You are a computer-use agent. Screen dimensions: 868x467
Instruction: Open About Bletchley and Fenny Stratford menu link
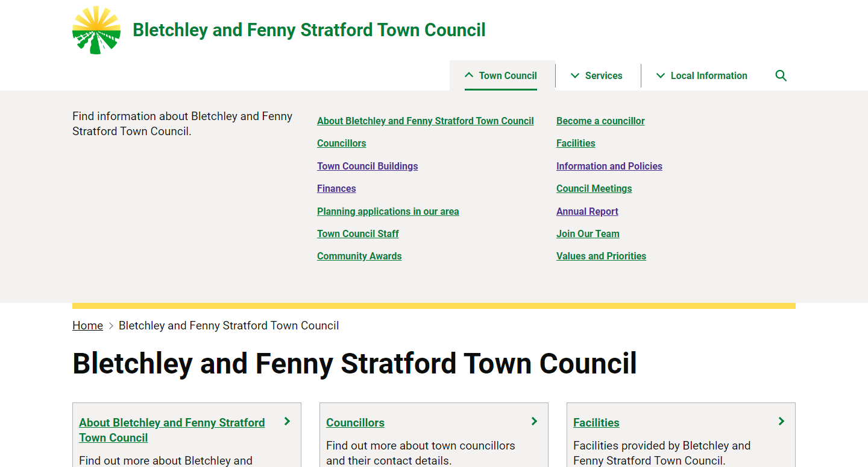pos(426,121)
